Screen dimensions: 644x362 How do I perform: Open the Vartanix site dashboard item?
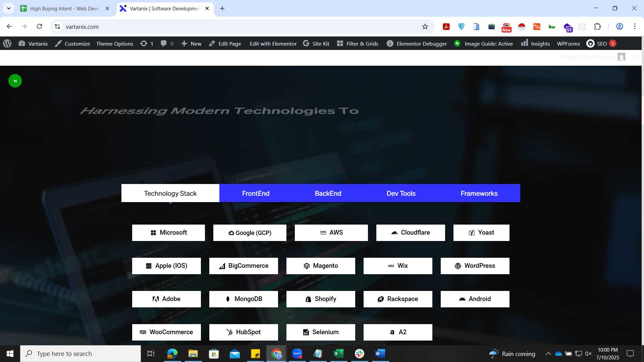pos(33,44)
